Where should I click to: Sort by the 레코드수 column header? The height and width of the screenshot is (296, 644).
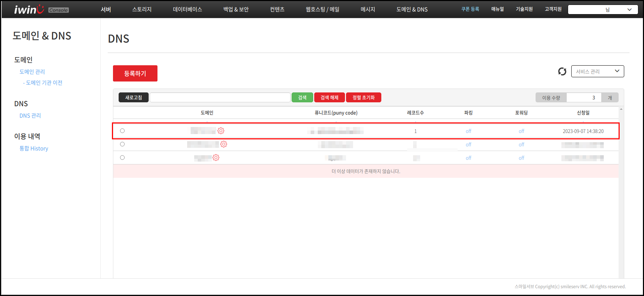(416, 113)
